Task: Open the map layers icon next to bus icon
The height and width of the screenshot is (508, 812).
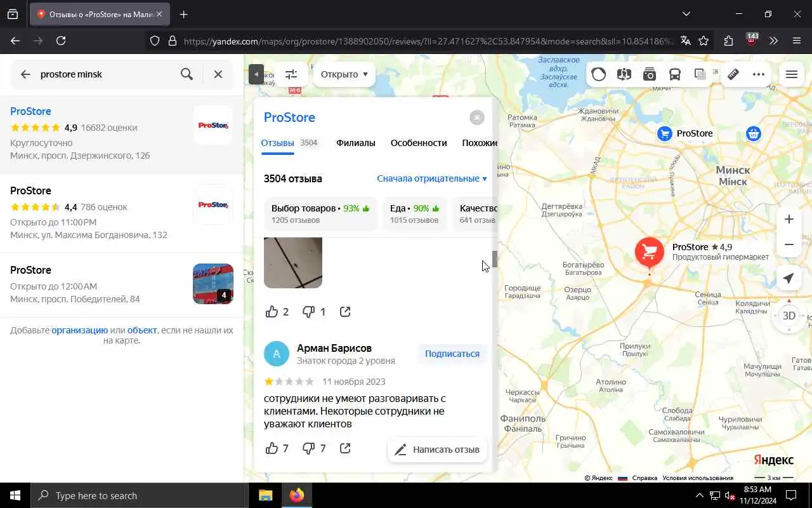Action: [x=700, y=74]
